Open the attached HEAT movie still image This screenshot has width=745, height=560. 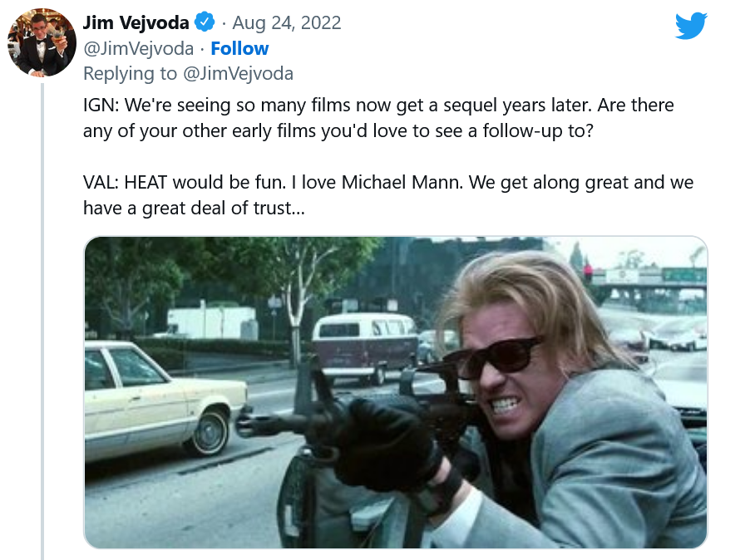tap(396, 392)
